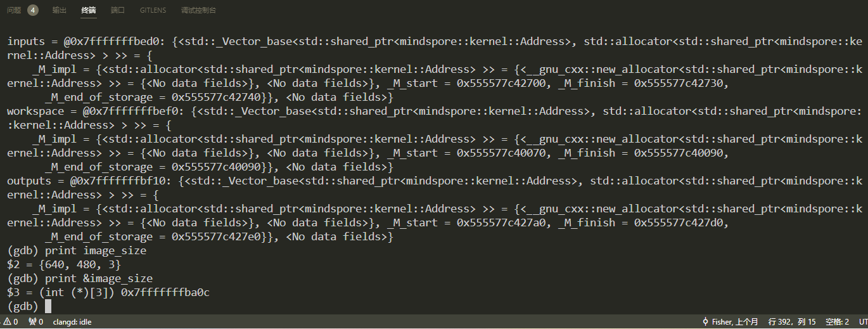Image resolution: width=868 pixels, height=329 pixels.
Task: Open go-to-line via 行 392, 列 15
Action: pos(792,322)
